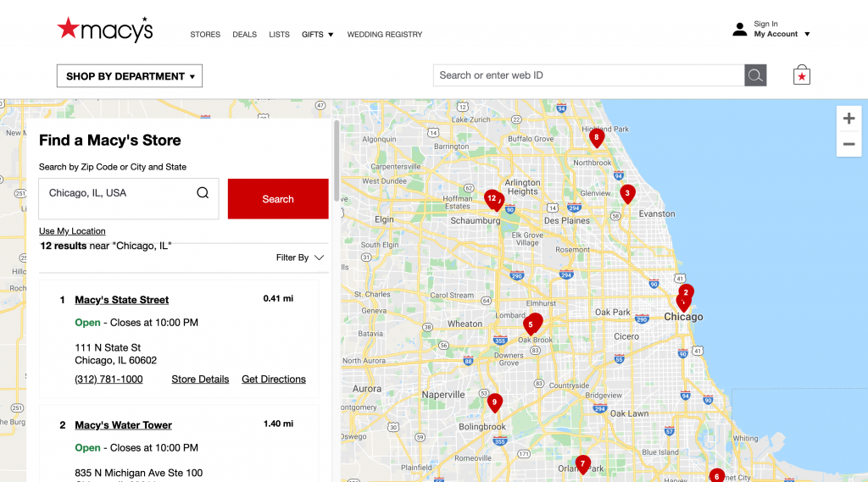
Task: Zoom out the map with minus
Action: (x=849, y=145)
